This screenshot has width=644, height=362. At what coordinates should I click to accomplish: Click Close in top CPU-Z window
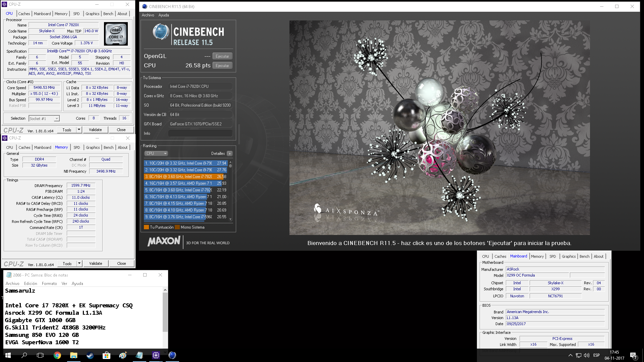point(121,130)
